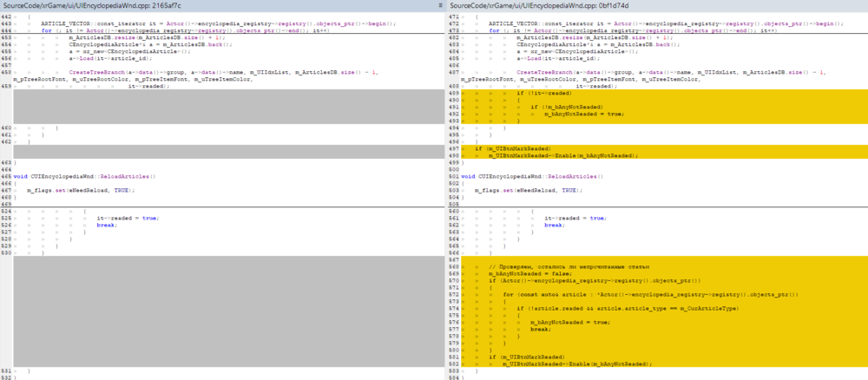Select line number 442 in the left pane
The image size is (868, 380).
pyautogui.click(x=6, y=16)
